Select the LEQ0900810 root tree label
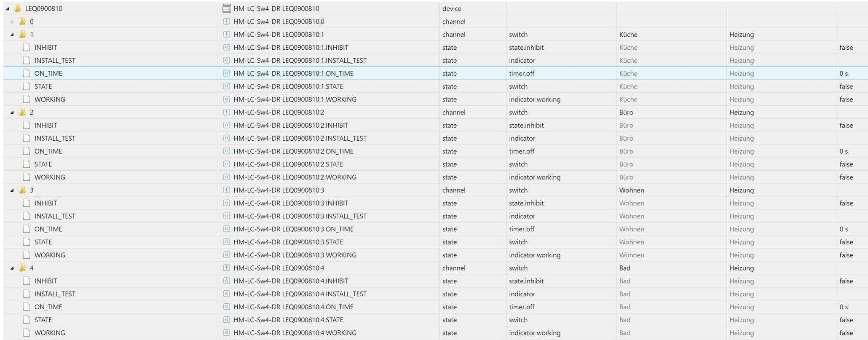Viewport: 868px width, 340px height. pos(44,8)
